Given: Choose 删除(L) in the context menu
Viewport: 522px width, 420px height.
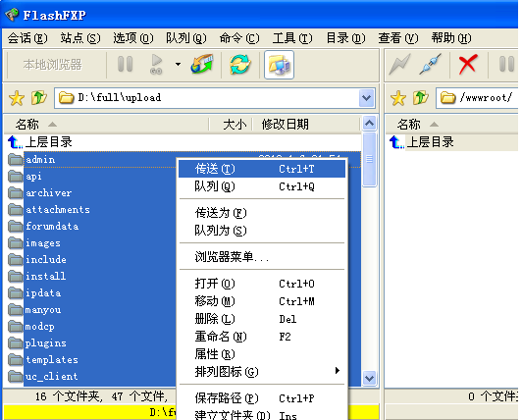Looking at the screenshot, I should (262, 319).
